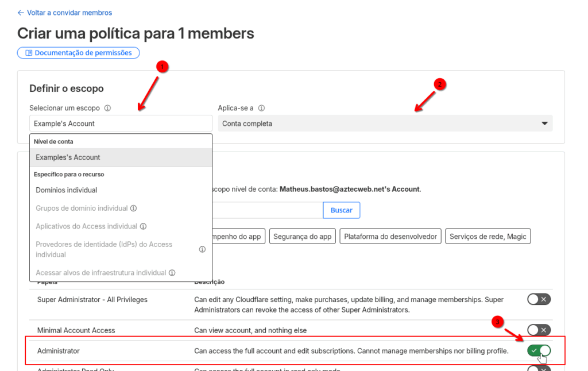Click info icon for Grupos de domínio individual

click(x=133, y=208)
